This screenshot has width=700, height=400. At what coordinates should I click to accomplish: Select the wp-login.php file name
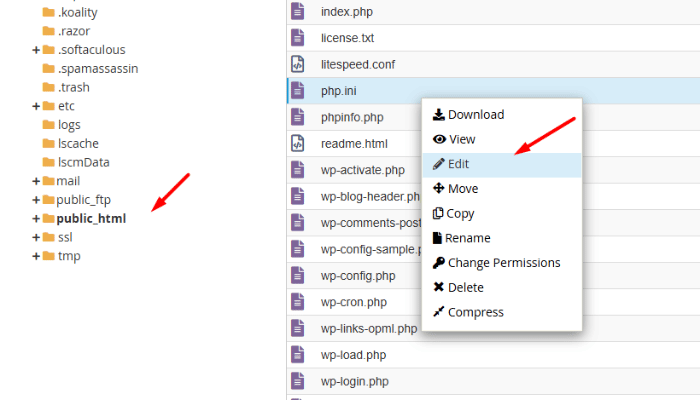click(x=354, y=382)
